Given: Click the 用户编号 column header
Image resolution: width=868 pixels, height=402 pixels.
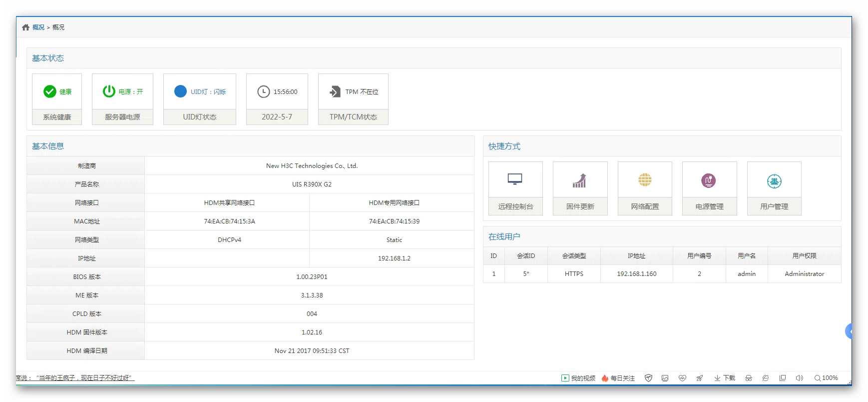Looking at the screenshot, I should (x=699, y=256).
